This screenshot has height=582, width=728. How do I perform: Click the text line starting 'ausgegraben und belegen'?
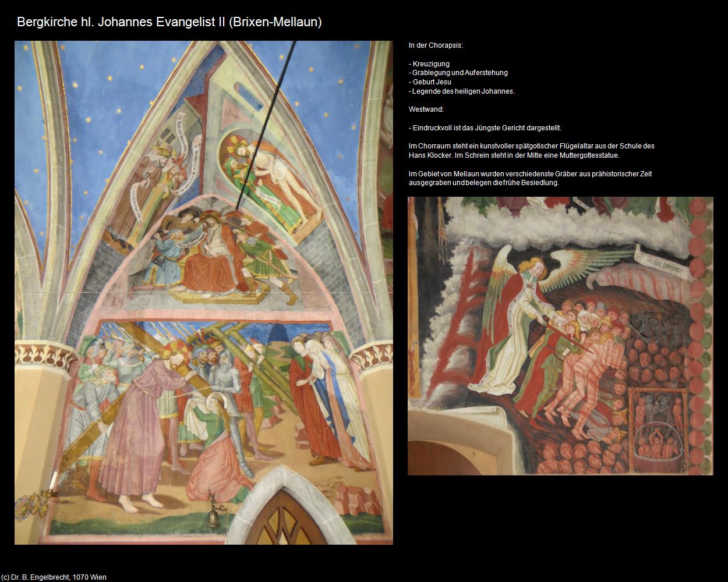[484, 183]
